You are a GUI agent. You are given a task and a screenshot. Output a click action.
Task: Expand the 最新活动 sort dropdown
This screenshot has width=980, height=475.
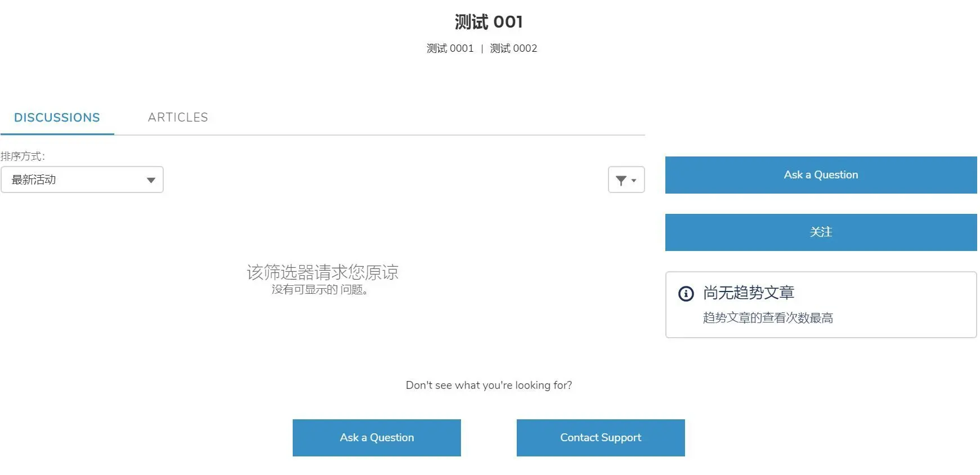pyautogui.click(x=82, y=180)
